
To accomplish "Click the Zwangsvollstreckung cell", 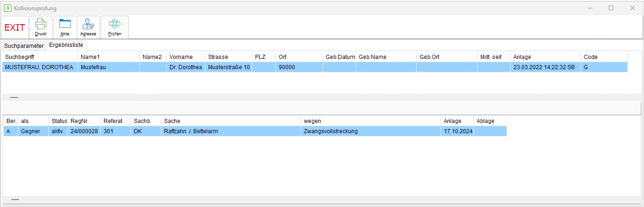I will [x=371, y=131].
